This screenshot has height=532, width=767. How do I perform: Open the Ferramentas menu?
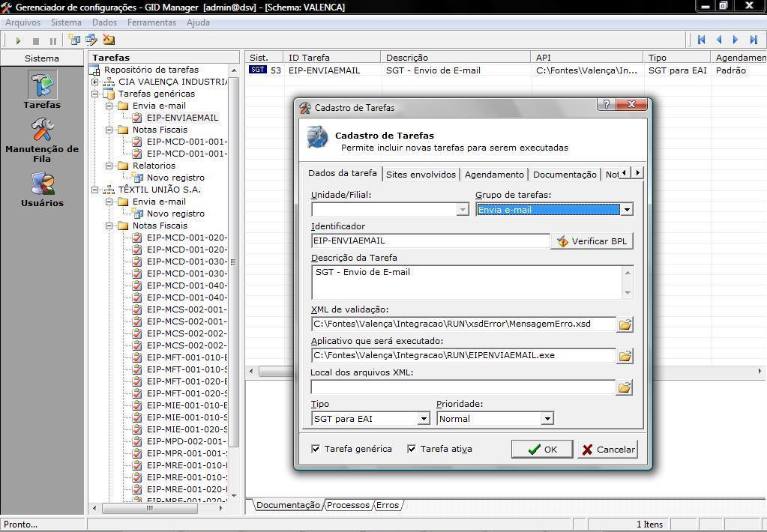point(151,22)
